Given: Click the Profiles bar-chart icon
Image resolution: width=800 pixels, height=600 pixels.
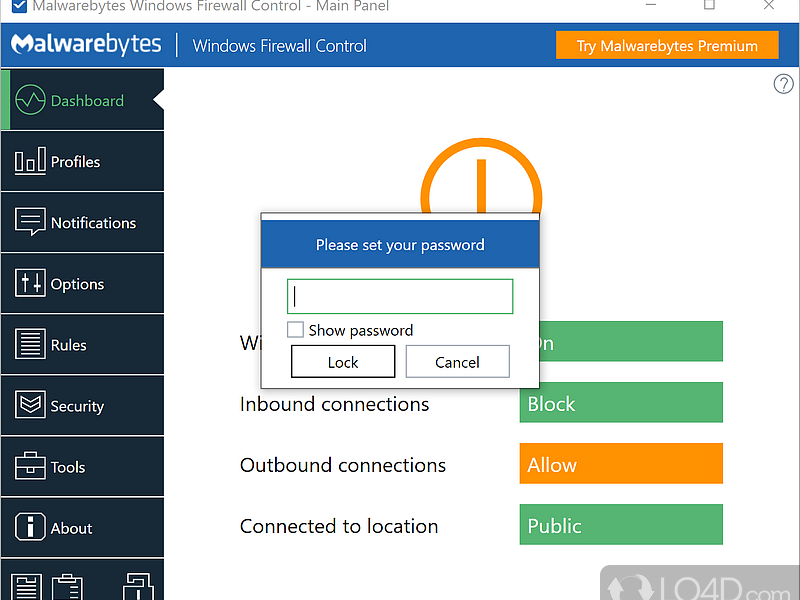Looking at the screenshot, I should 30,161.
